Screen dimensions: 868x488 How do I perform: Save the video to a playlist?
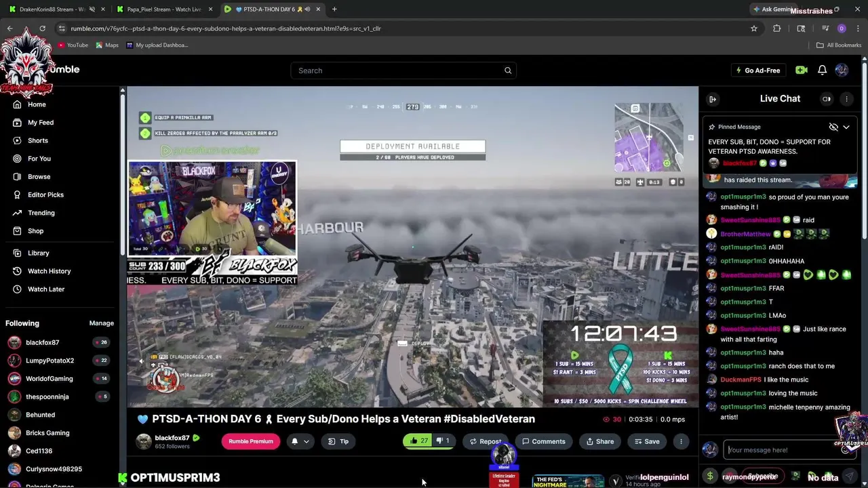click(646, 441)
